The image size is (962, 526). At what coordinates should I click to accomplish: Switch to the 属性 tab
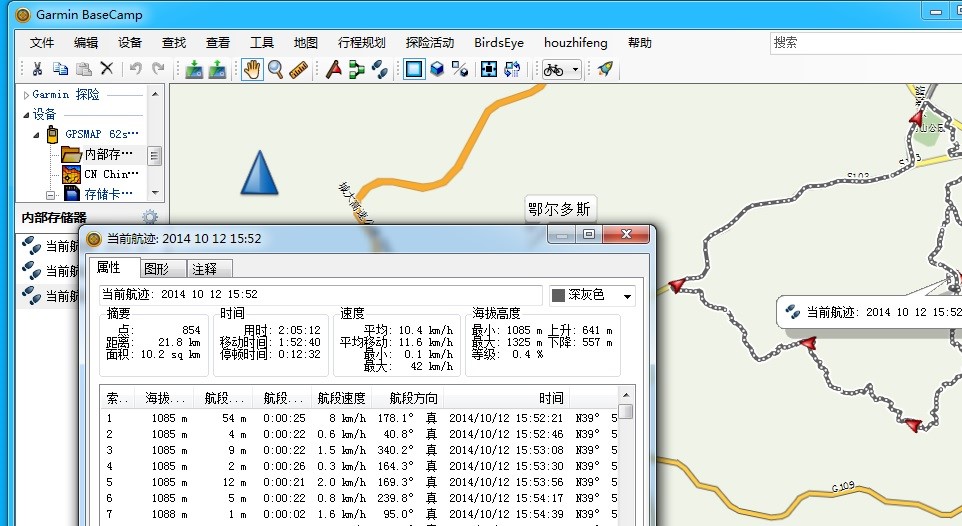(115, 267)
